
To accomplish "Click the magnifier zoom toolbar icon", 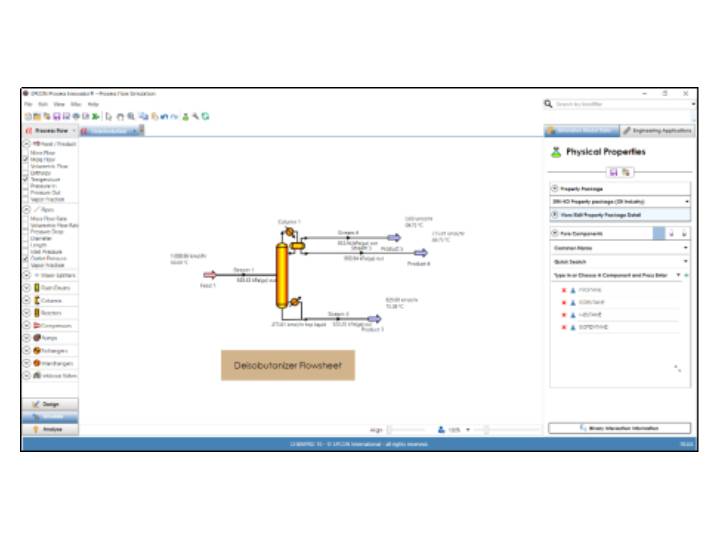I will pyautogui.click(x=131, y=117).
